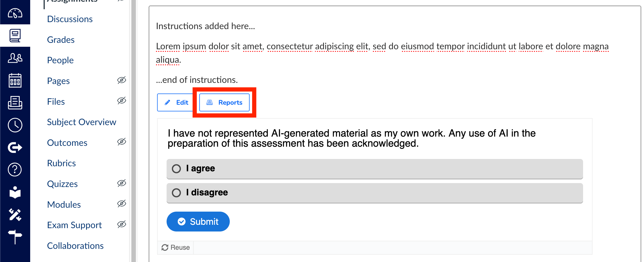Submit the AI declaration response
The image size is (644, 262).
[x=198, y=222]
